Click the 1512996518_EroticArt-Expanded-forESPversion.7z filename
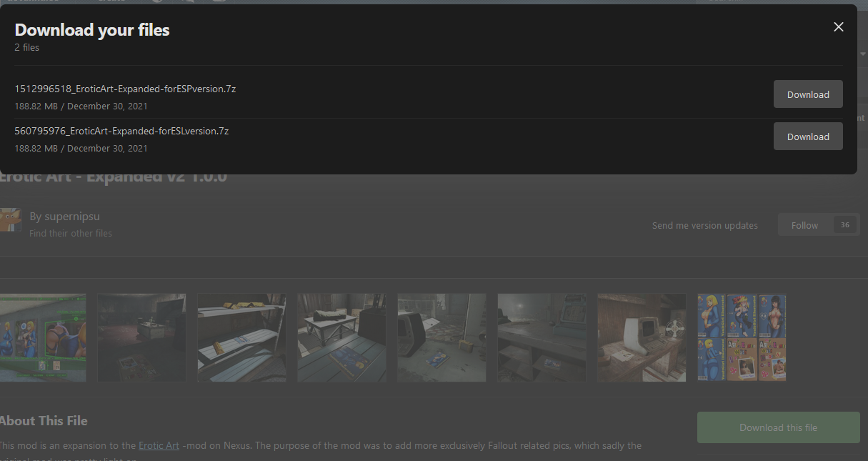The height and width of the screenshot is (461, 868). [125, 89]
